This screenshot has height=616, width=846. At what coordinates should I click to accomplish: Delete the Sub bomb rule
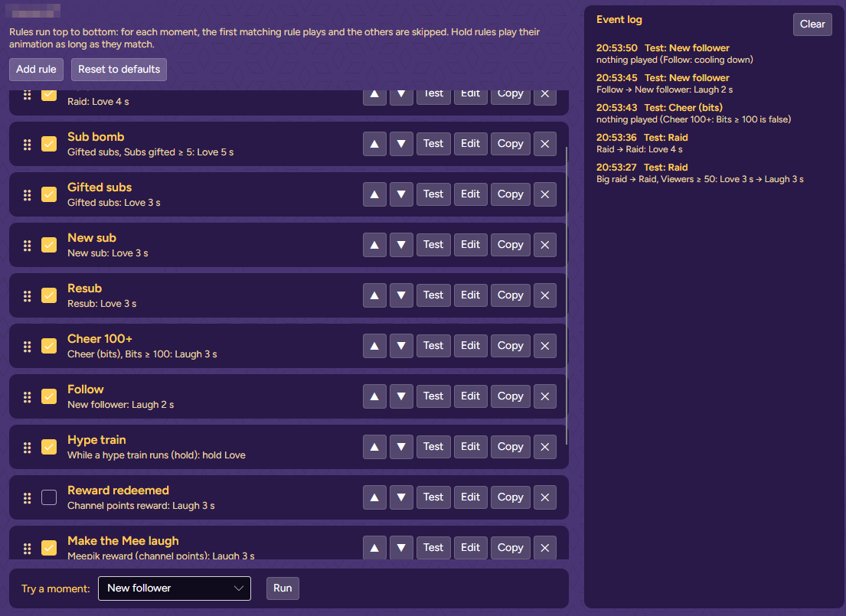click(x=545, y=144)
